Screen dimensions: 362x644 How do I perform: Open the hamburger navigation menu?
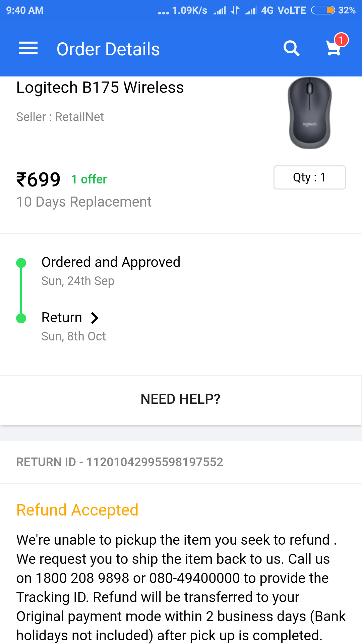(28, 48)
